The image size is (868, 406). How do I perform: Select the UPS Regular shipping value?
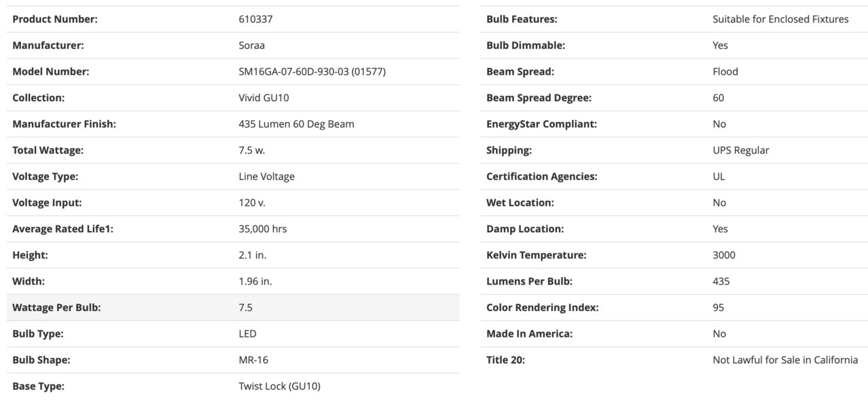tap(741, 150)
